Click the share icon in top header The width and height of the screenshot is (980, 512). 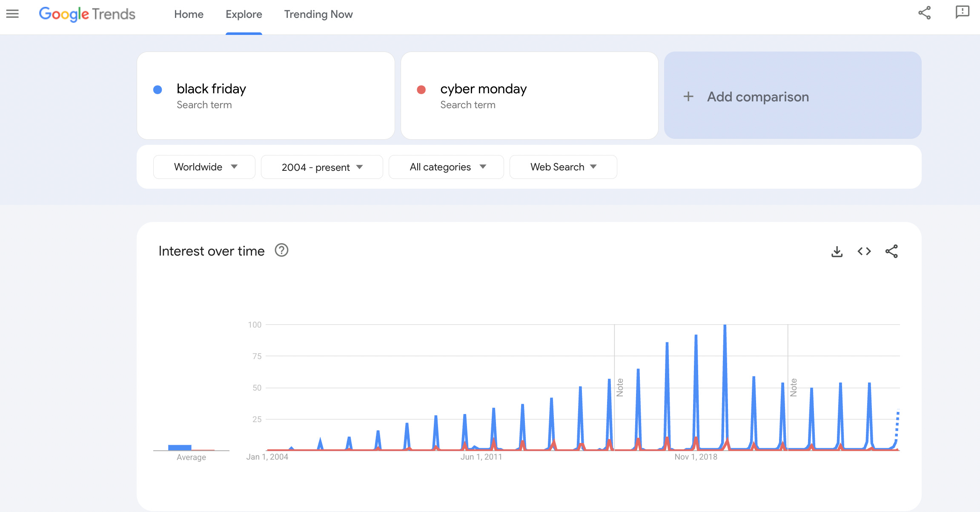[924, 13]
